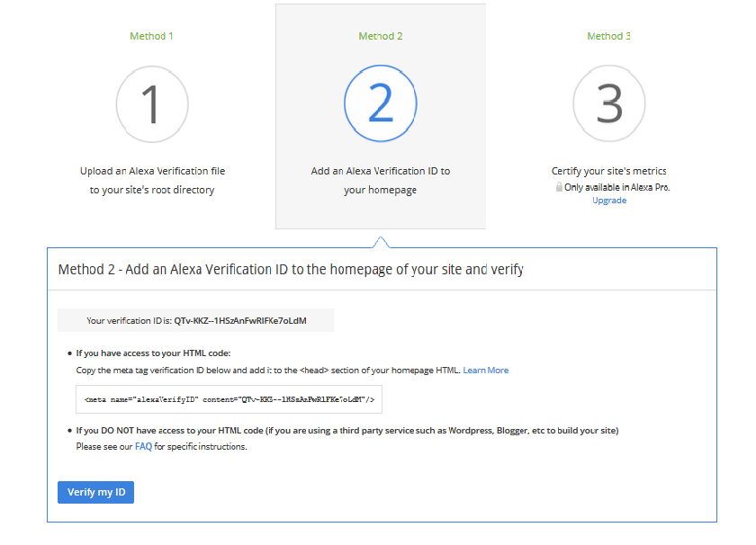This screenshot has width=756, height=545.
Task: Click the Verify my ID button
Action: click(x=96, y=492)
